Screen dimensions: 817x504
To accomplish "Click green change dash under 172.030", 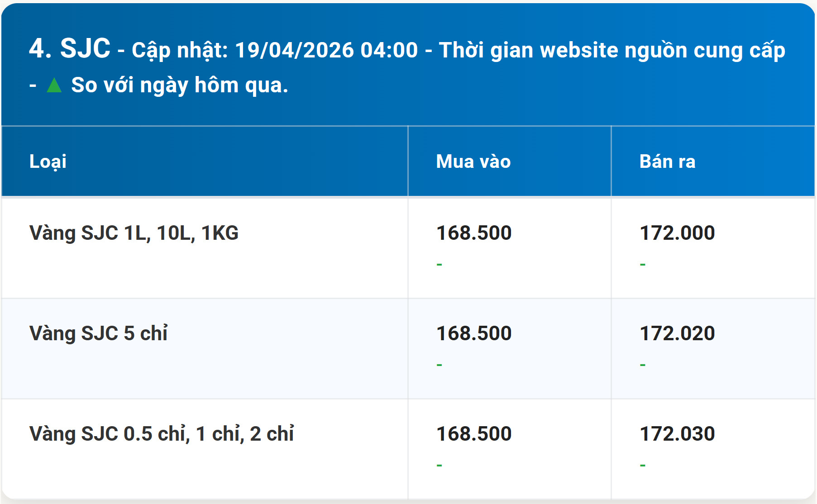I will coord(643,465).
